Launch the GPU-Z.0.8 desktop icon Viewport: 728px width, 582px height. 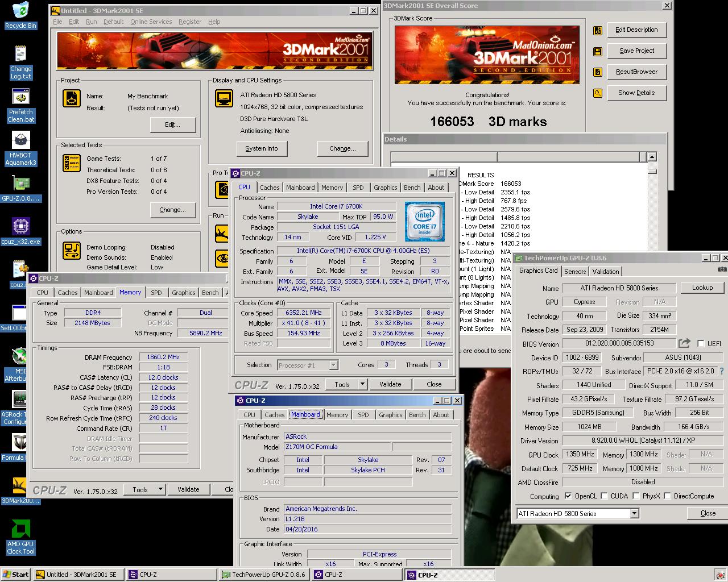coord(20,184)
